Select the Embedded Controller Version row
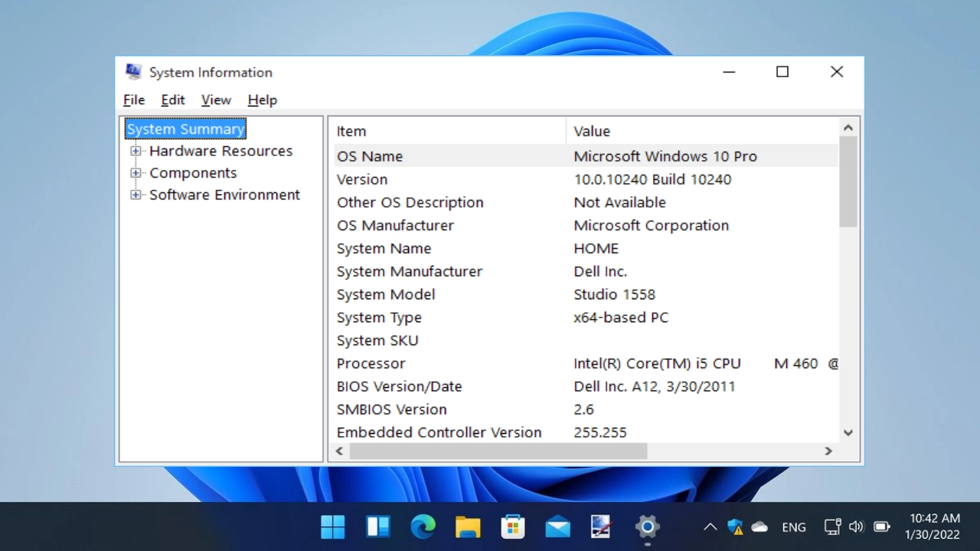980x551 pixels. click(x=586, y=432)
